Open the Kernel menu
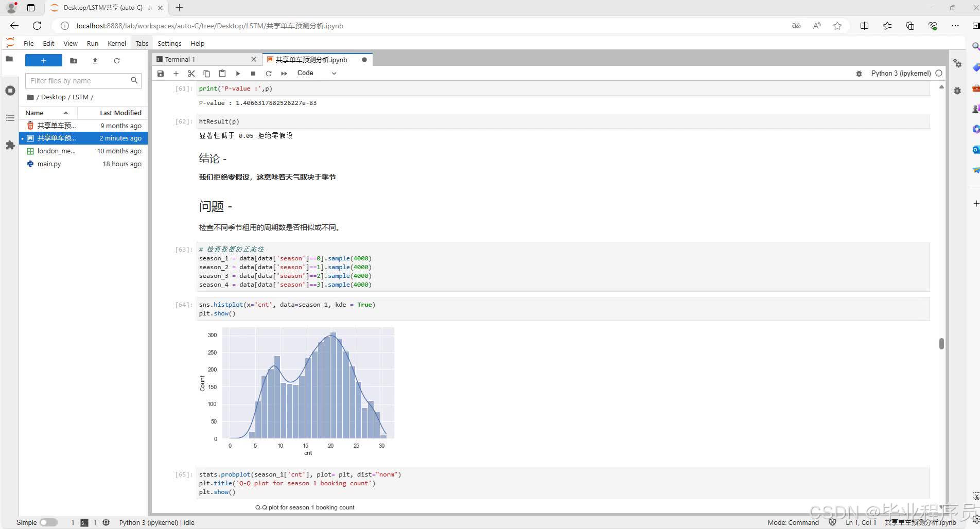980x529 pixels. pyautogui.click(x=117, y=43)
